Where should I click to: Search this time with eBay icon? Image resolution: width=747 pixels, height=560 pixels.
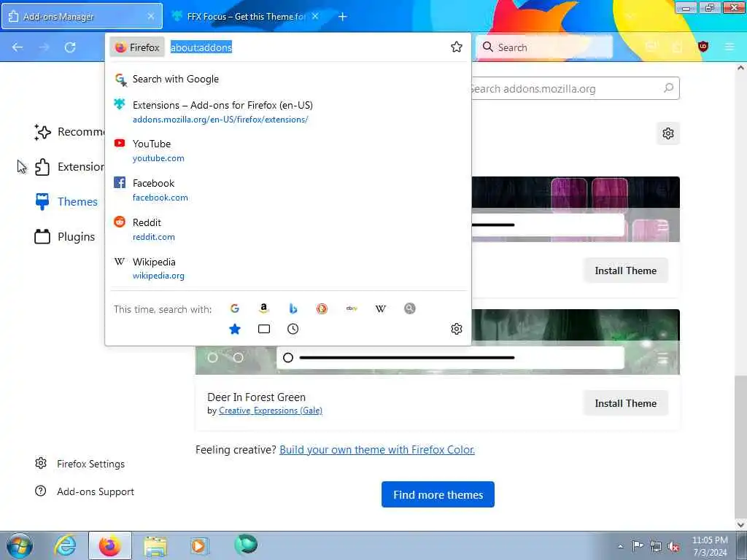click(x=352, y=308)
